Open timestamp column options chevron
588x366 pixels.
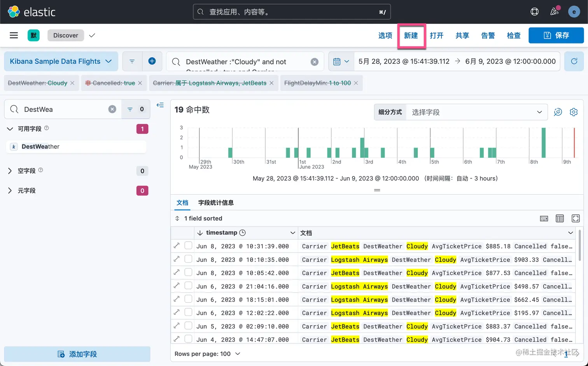[293, 233]
